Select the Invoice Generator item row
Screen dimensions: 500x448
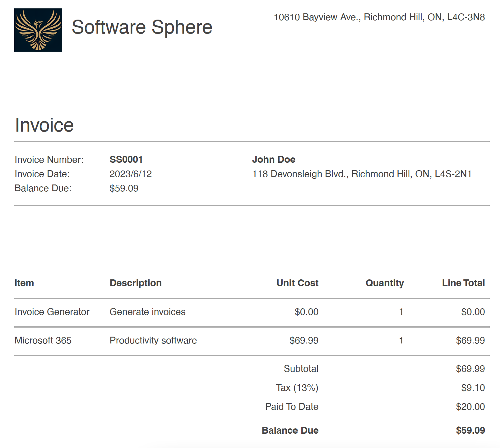(52, 312)
